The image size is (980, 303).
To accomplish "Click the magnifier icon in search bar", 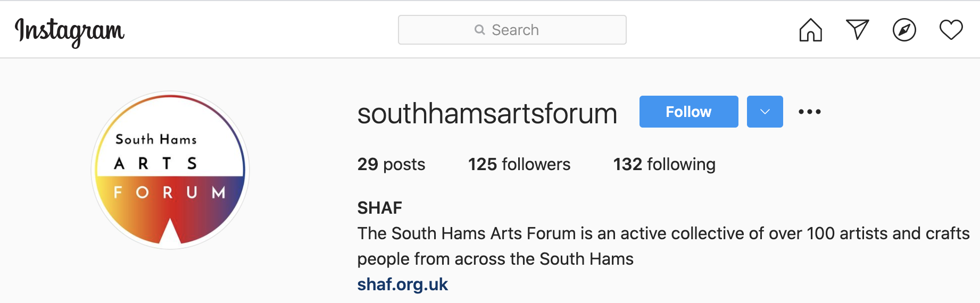I will (x=480, y=30).
